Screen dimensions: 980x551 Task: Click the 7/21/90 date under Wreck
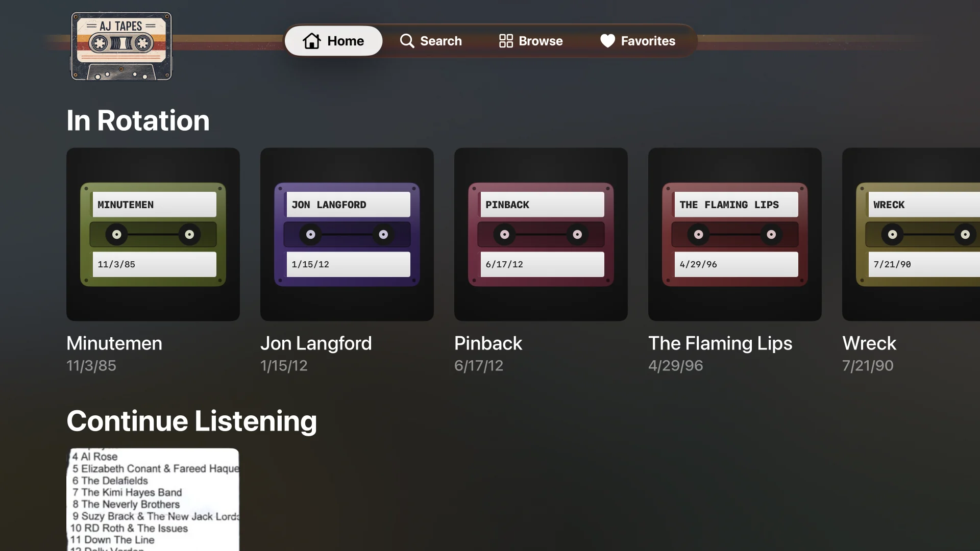coord(868,366)
